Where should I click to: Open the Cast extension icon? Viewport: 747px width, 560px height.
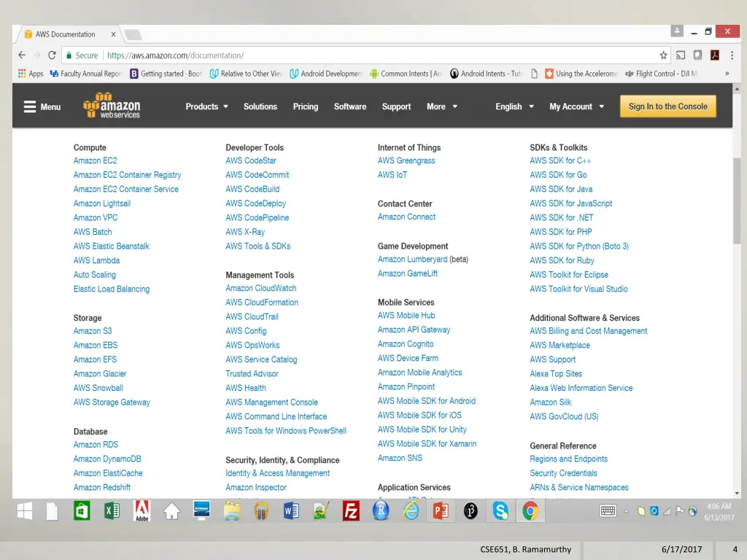click(681, 55)
